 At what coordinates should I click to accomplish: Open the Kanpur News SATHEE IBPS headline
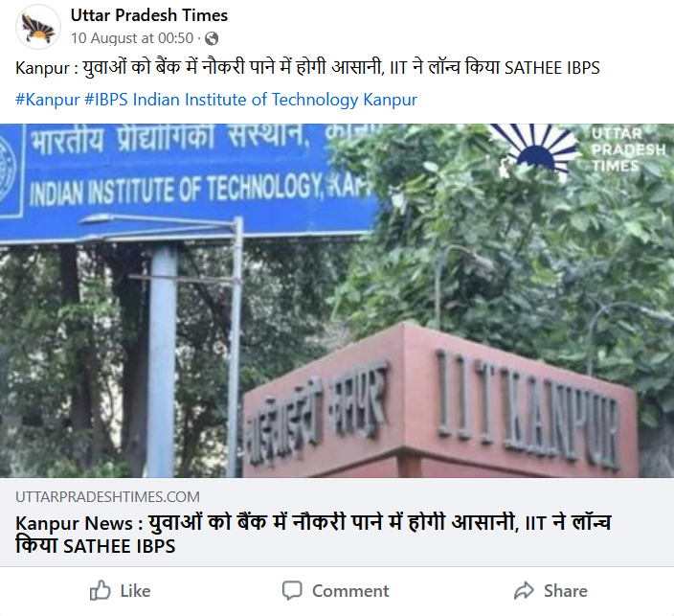pos(313,535)
